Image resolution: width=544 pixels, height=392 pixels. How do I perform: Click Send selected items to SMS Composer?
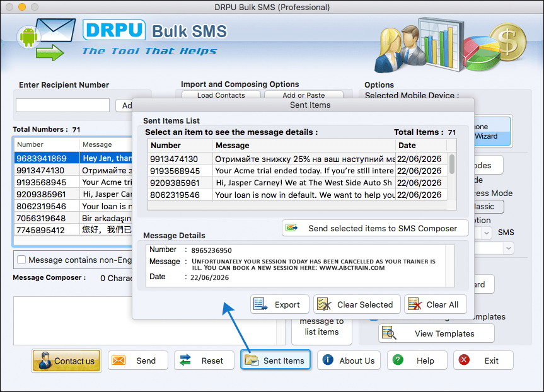point(375,228)
